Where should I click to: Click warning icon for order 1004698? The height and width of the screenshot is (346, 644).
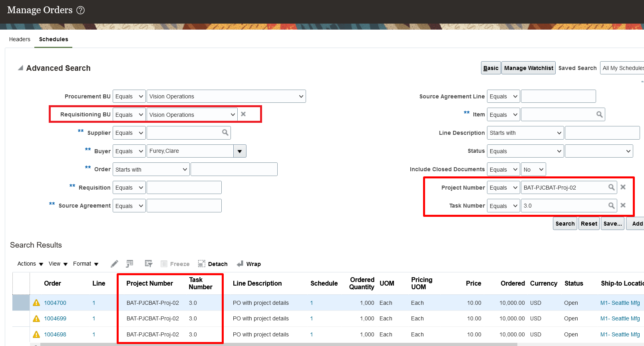pyautogui.click(x=36, y=334)
